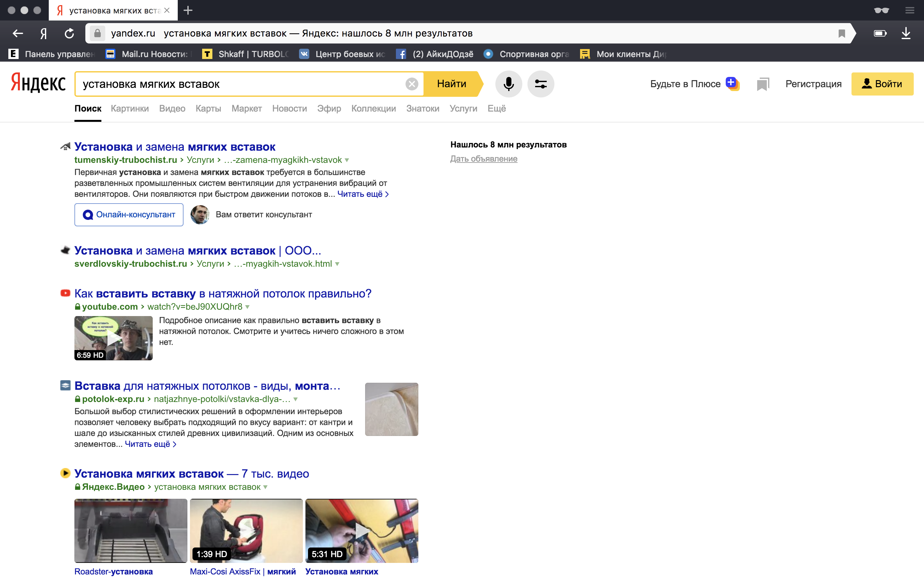The height and width of the screenshot is (577, 924).
Task: Toggle the reader mode glasses icon
Action: coord(881,10)
